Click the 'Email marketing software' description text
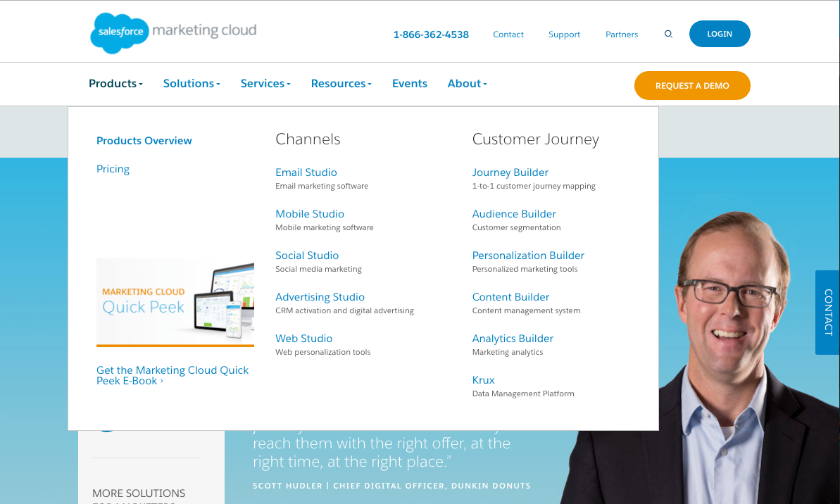Screen dimensions: 840x504 tap(322, 186)
